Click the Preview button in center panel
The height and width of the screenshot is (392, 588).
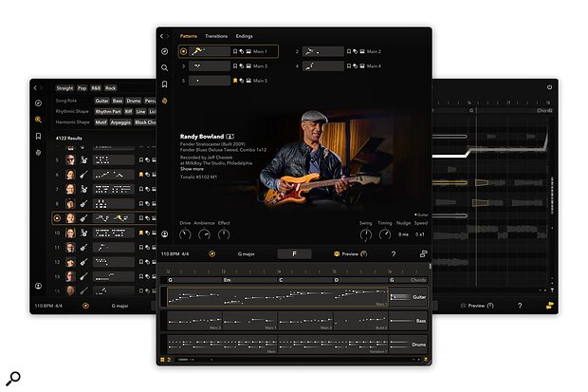[x=349, y=253]
